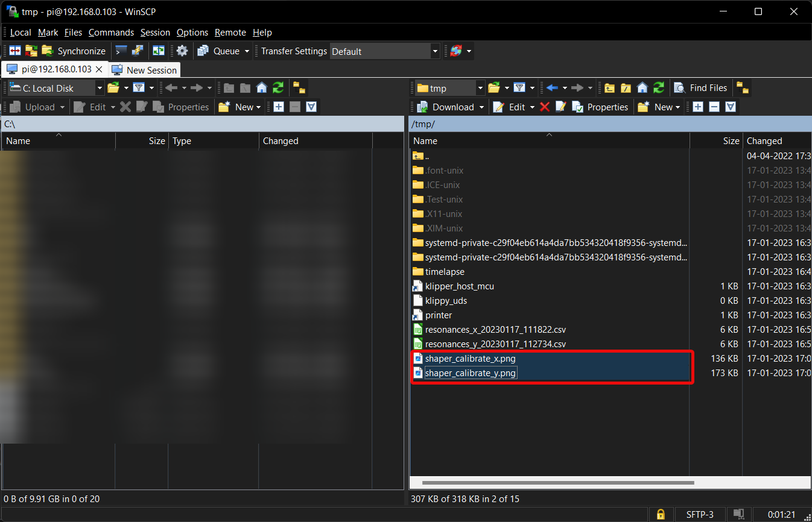Screen dimensions: 812x522
Task: Delete selected remote files with red X
Action: tap(545, 107)
